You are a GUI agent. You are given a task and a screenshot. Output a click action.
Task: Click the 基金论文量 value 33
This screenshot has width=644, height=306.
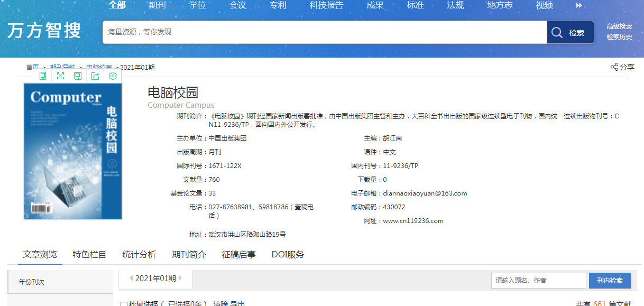(212, 193)
